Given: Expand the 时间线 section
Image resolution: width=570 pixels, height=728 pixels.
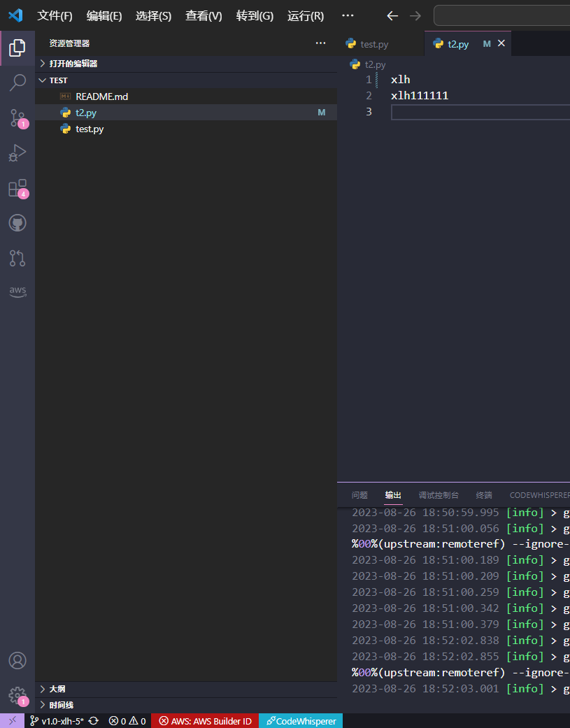Looking at the screenshot, I should 186,705.
